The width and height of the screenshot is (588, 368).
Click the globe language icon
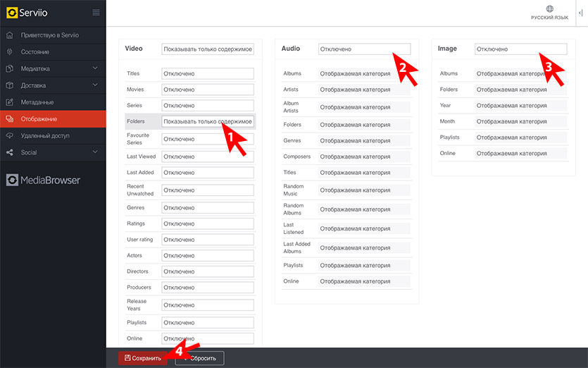pos(550,8)
